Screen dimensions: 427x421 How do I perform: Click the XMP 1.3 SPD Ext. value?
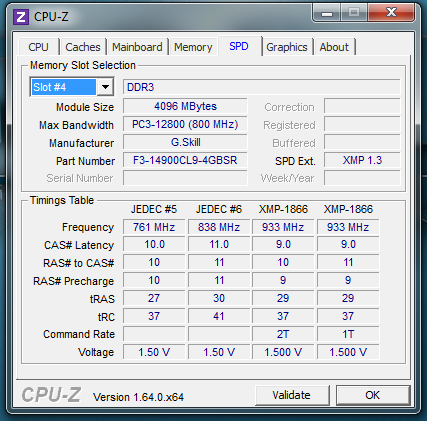pos(362,160)
